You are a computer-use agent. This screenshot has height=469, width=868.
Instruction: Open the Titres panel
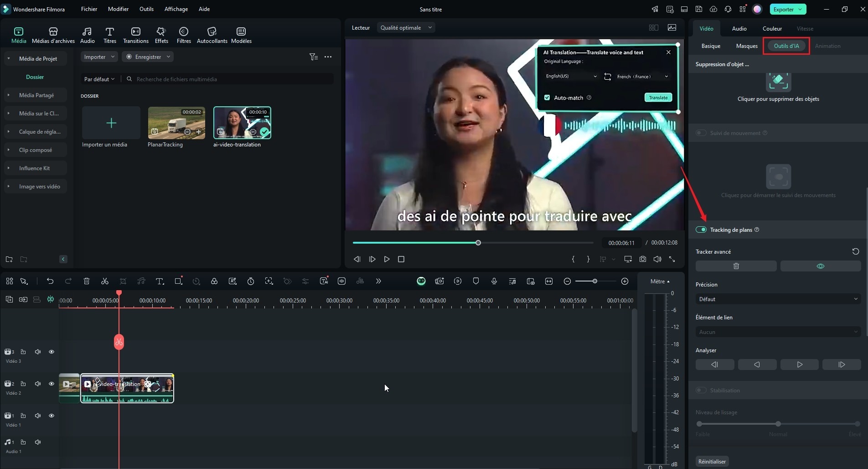[109, 35]
